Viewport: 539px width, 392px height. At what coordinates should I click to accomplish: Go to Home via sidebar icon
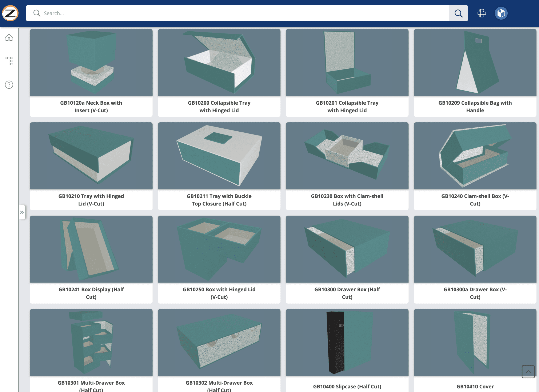[x=9, y=37]
